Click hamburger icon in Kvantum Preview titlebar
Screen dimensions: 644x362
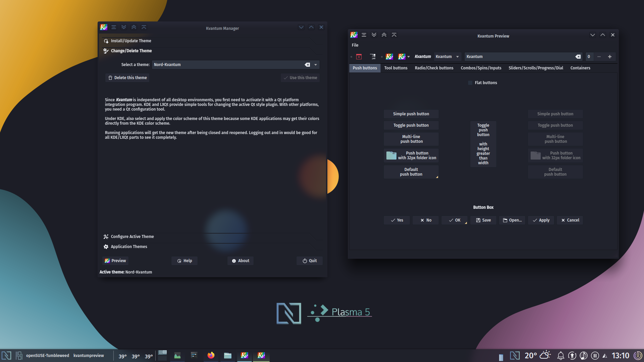point(364,35)
